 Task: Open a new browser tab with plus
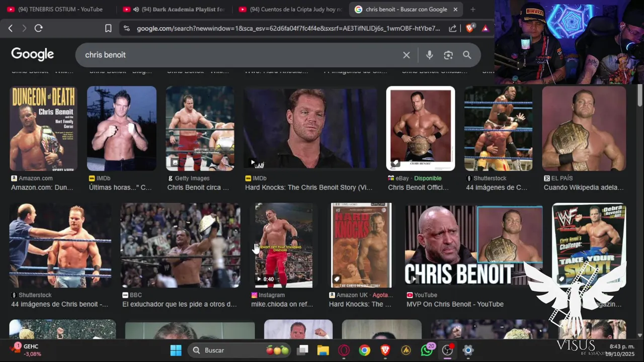coord(472,9)
